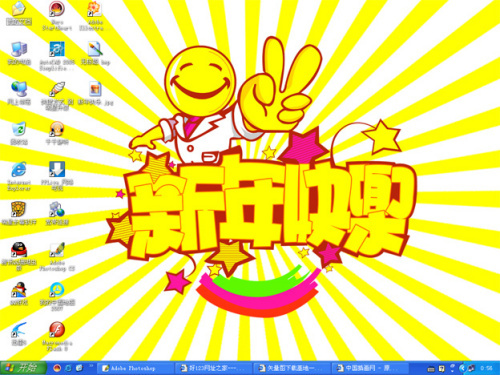Open the Start menu button
500x375 pixels.
click(23, 368)
